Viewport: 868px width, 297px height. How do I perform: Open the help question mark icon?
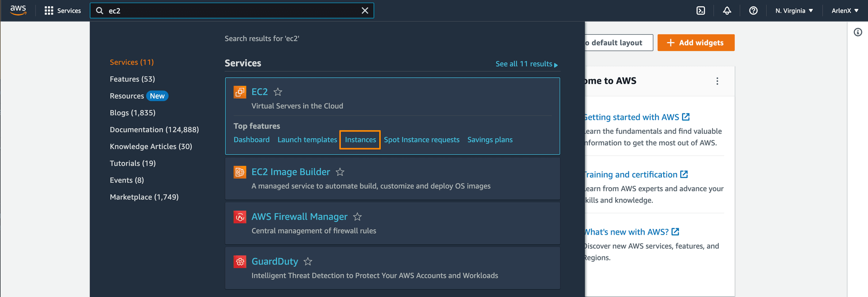(x=753, y=10)
